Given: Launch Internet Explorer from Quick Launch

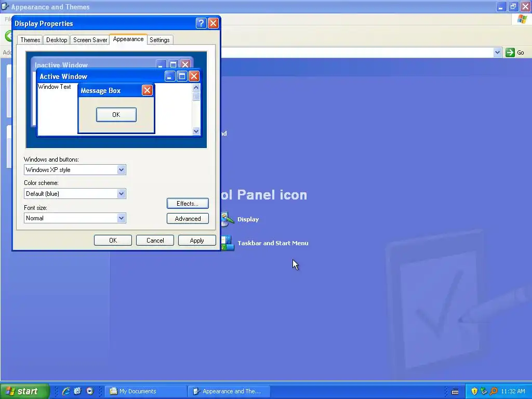Looking at the screenshot, I should 66,391.
